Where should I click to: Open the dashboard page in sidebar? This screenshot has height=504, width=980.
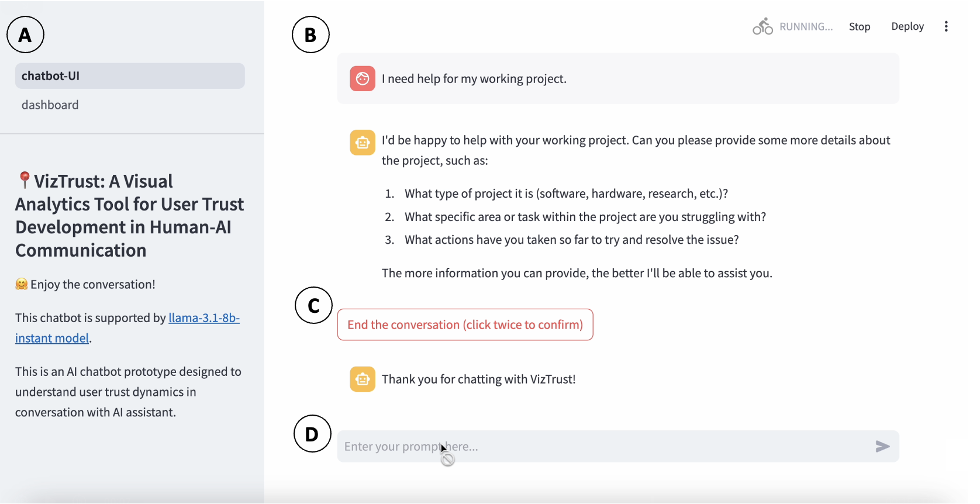(50, 105)
